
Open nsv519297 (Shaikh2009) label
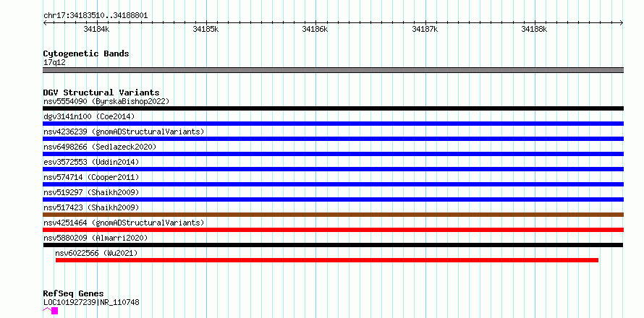[91, 192]
